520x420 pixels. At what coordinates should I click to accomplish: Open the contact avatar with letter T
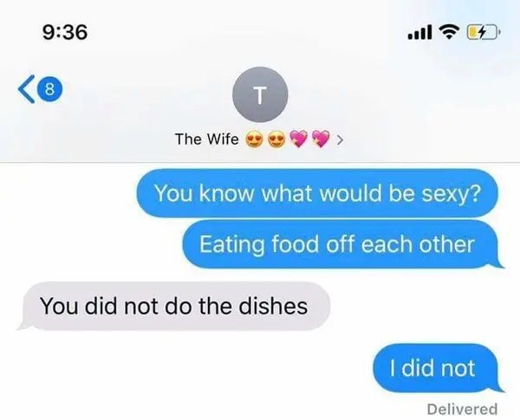(x=260, y=94)
